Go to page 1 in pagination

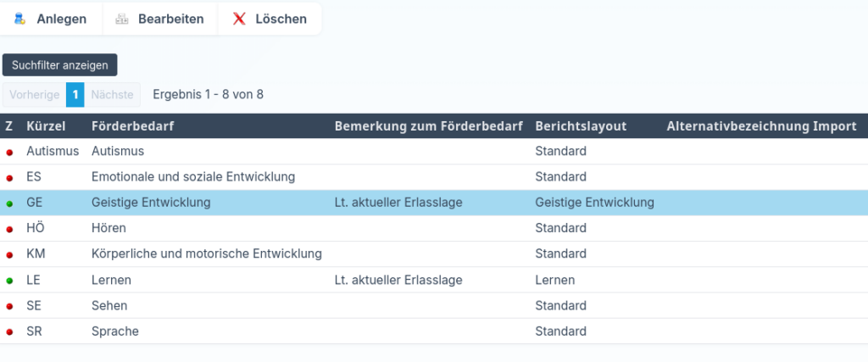[75, 94]
